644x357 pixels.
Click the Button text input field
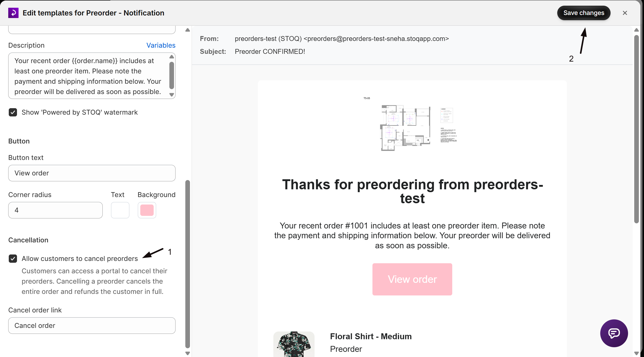coord(92,173)
